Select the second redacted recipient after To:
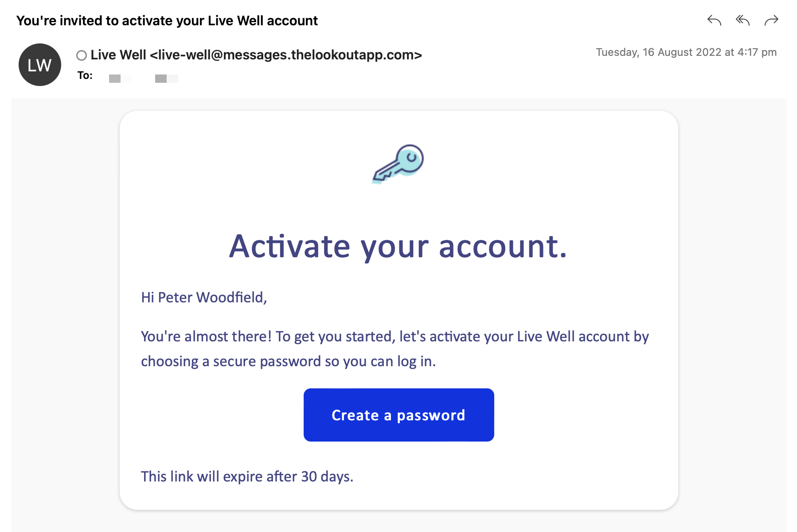 [166, 78]
